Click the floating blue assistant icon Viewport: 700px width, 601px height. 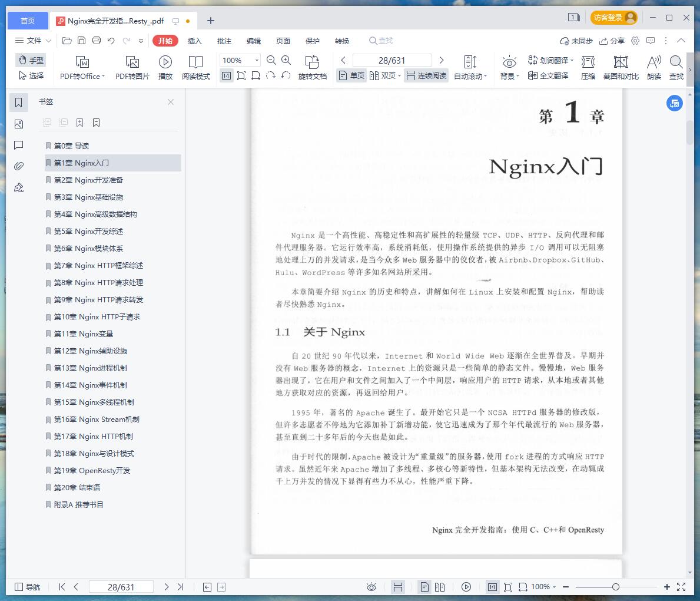(675, 103)
